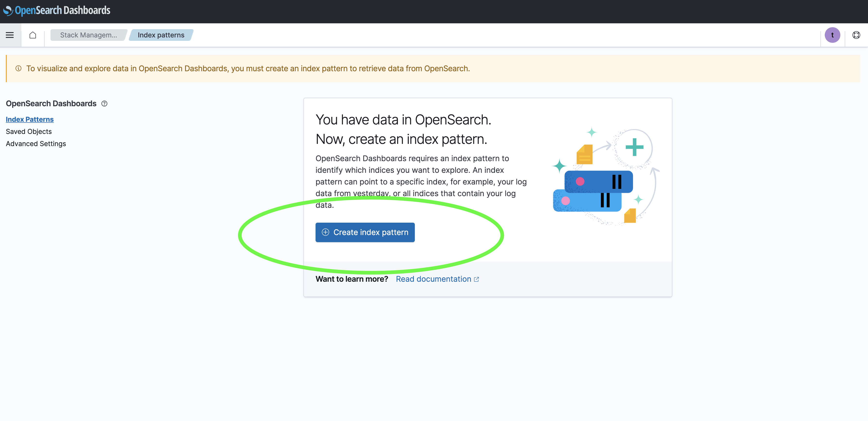This screenshot has height=421, width=868.
Task: Select the Index patterns breadcrumb
Action: click(161, 35)
